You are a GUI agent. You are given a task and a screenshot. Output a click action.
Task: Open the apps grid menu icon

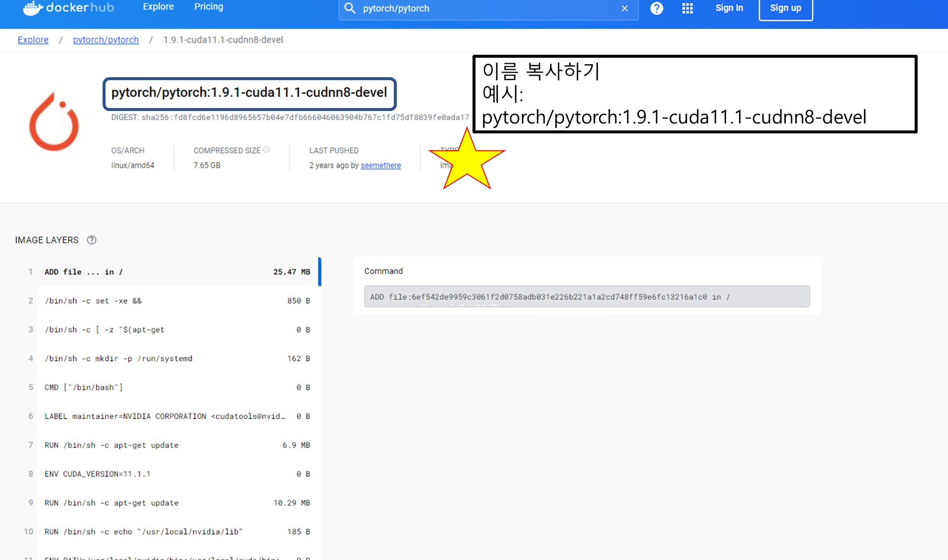click(688, 8)
